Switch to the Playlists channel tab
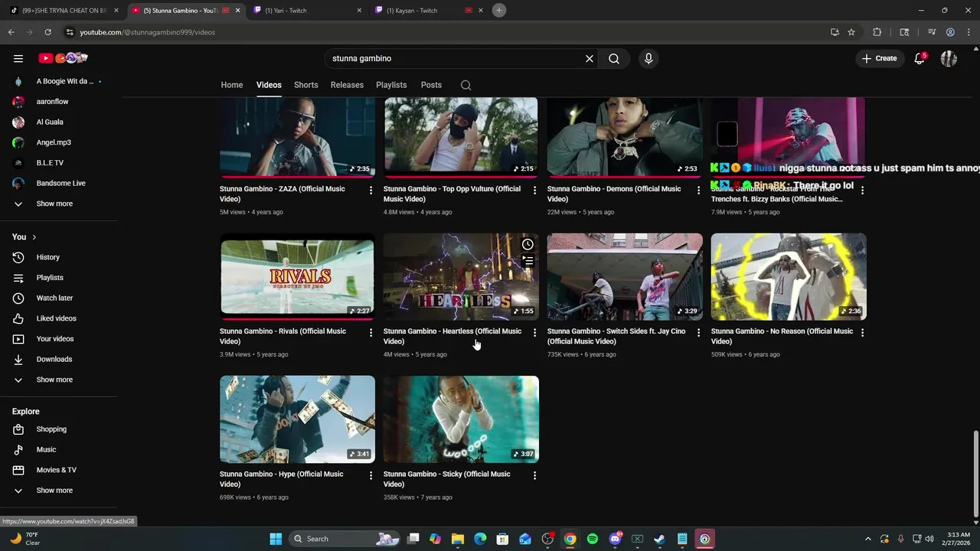 point(391,85)
